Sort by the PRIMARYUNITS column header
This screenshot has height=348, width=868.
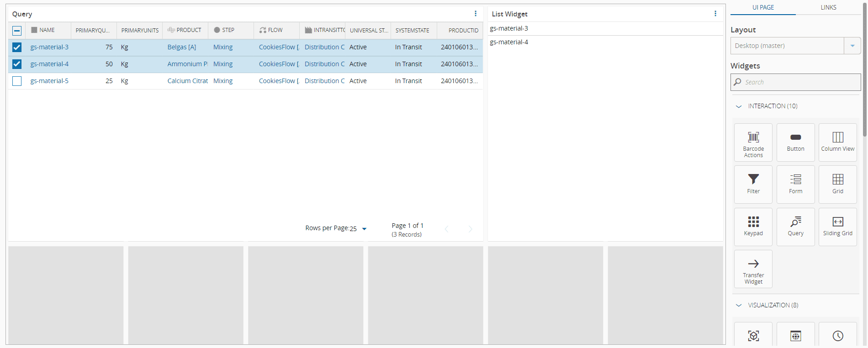point(140,30)
